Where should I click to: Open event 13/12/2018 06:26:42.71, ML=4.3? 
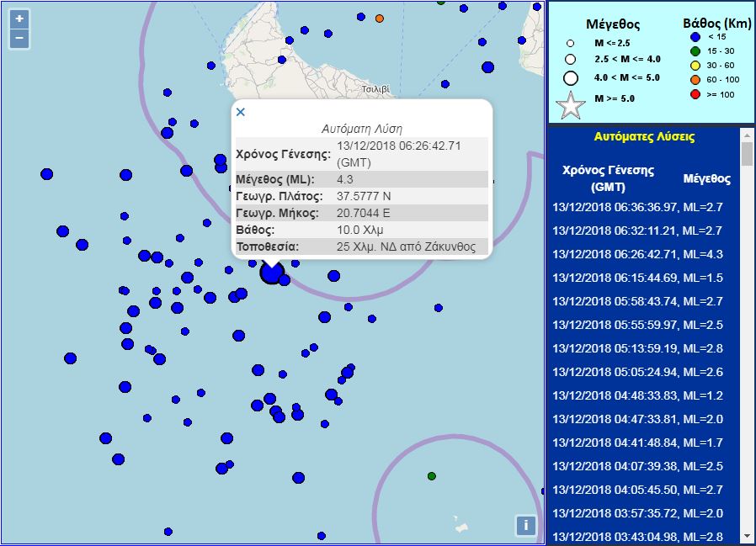637,254
